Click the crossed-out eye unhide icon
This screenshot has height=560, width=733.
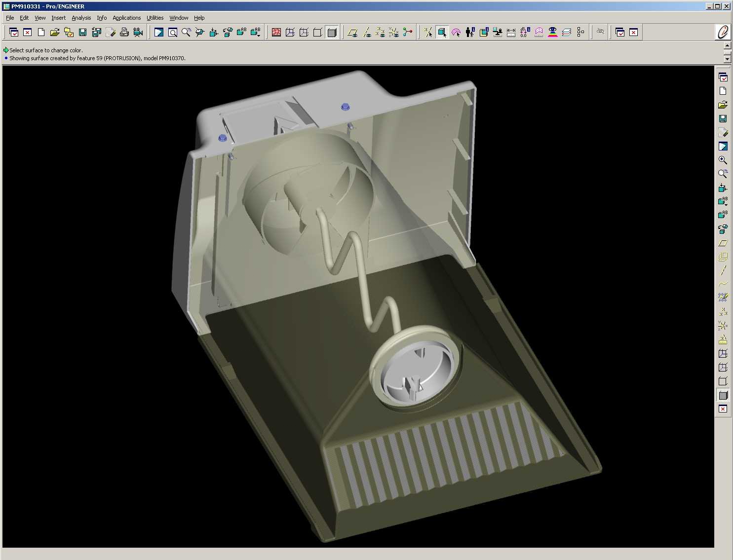600,32
